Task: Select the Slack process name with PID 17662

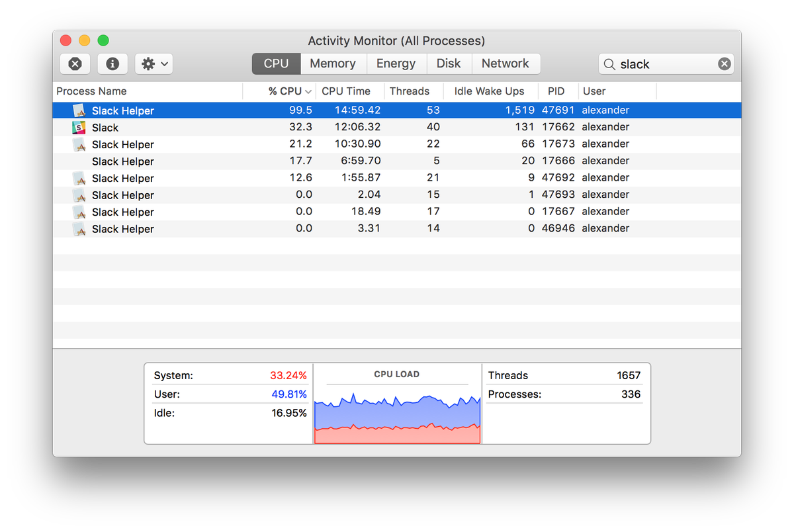Action: click(x=105, y=128)
